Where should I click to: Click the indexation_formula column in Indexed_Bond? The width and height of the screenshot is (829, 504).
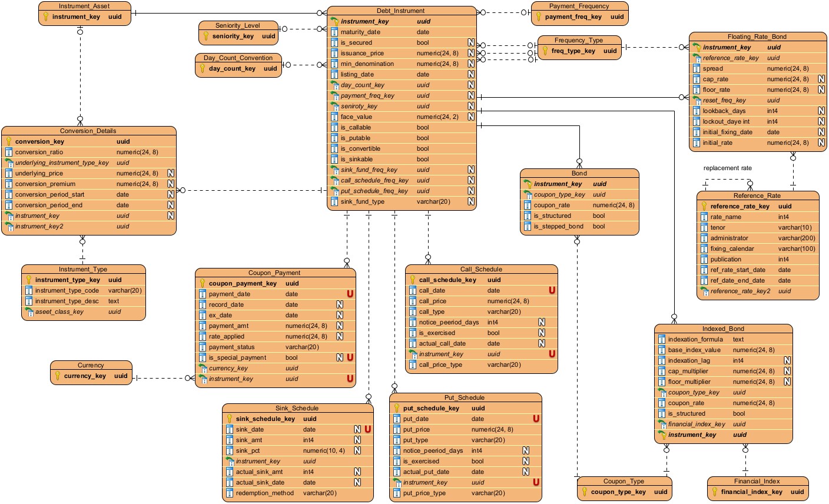click(x=695, y=339)
